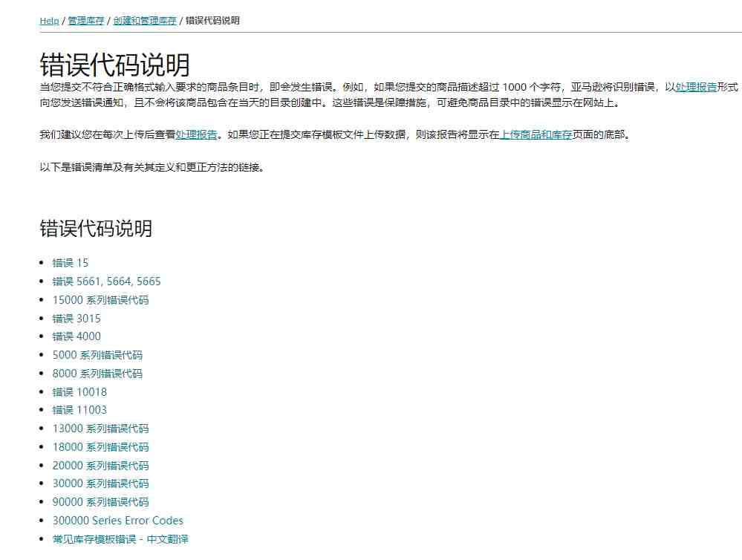Open 创建和管理库存 breadcrumb link
Screen dimensions: 742x560
[x=145, y=21]
